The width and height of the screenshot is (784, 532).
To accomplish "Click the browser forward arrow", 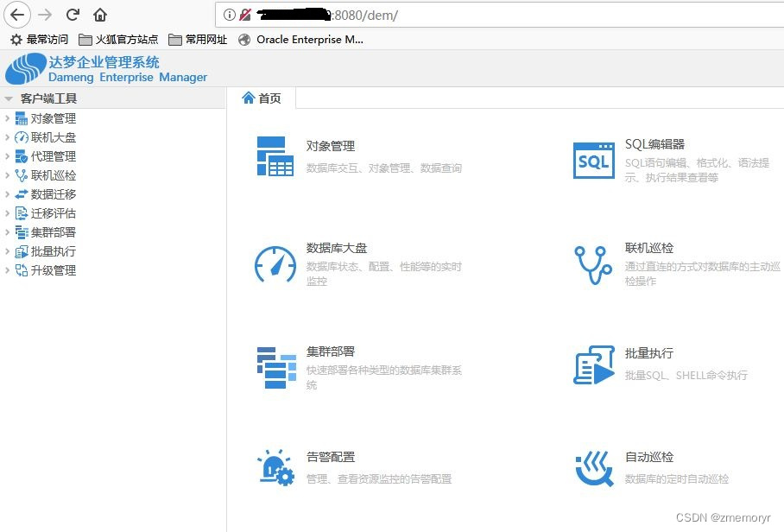I will [x=45, y=15].
